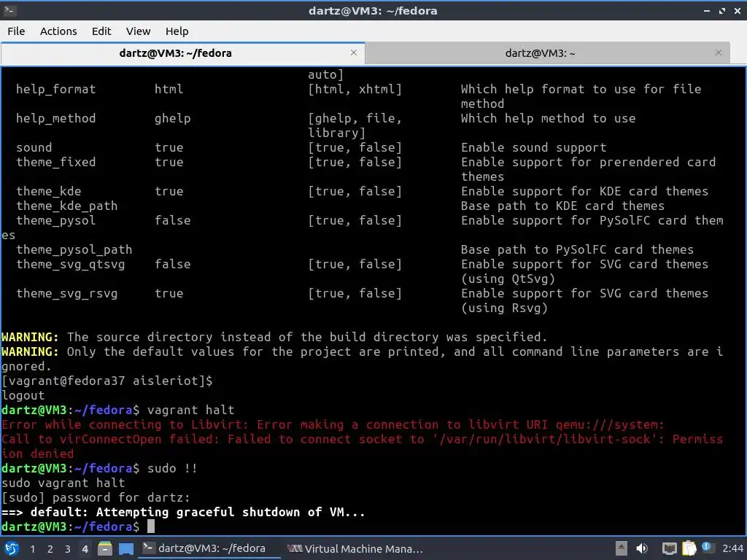
Task: Click the 'theme_svg_rsvg' option text
Action: coord(66,293)
